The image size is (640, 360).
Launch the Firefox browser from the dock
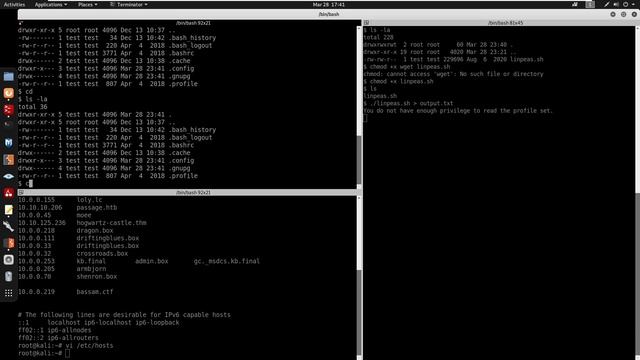pos(9,93)
